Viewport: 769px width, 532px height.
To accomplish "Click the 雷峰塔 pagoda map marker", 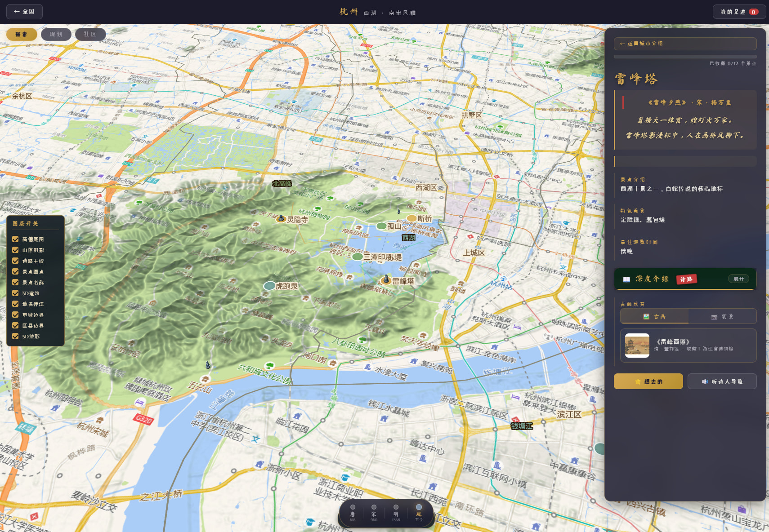I will coord(386,280).
